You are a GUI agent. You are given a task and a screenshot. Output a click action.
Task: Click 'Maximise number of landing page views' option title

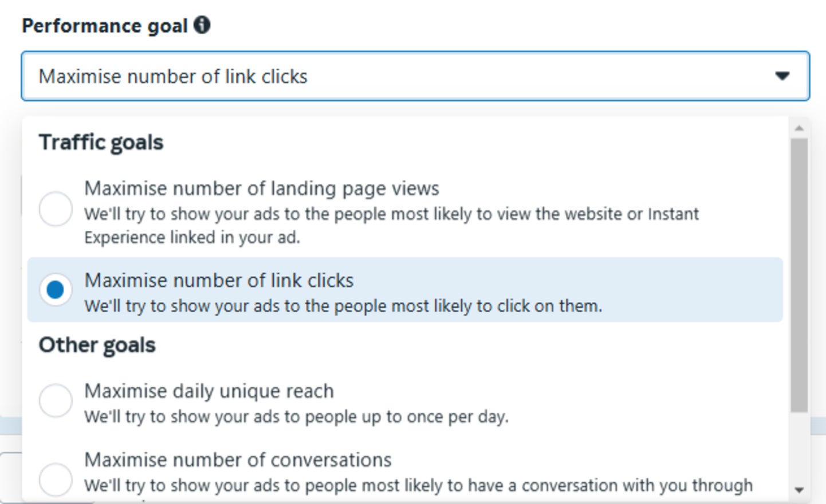[262, 188]
